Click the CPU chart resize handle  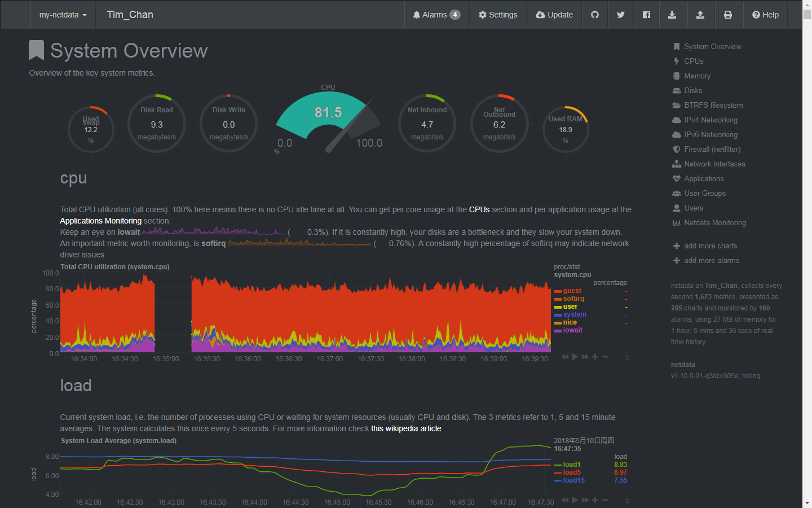(x=627, y=357)
